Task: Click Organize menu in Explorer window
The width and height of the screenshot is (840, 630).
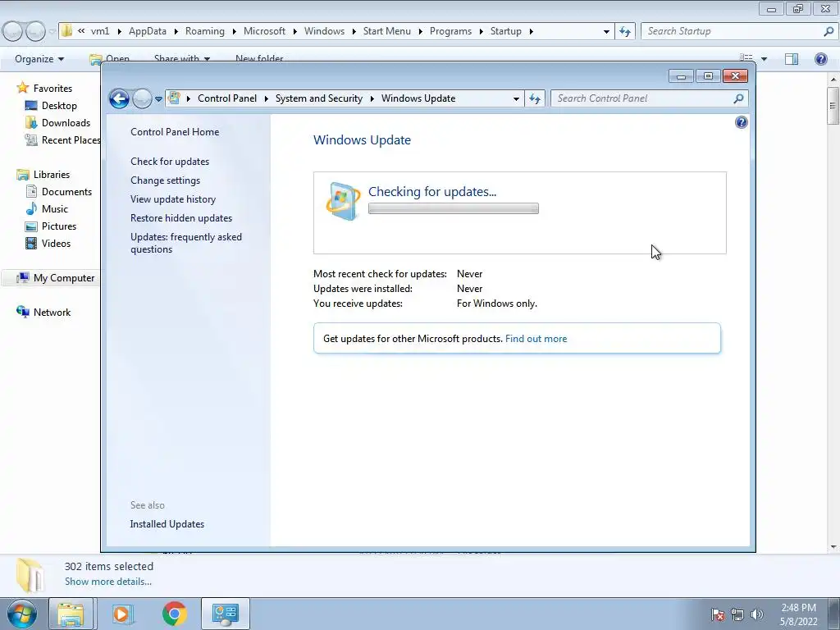Action: click(x=39, y=59)
